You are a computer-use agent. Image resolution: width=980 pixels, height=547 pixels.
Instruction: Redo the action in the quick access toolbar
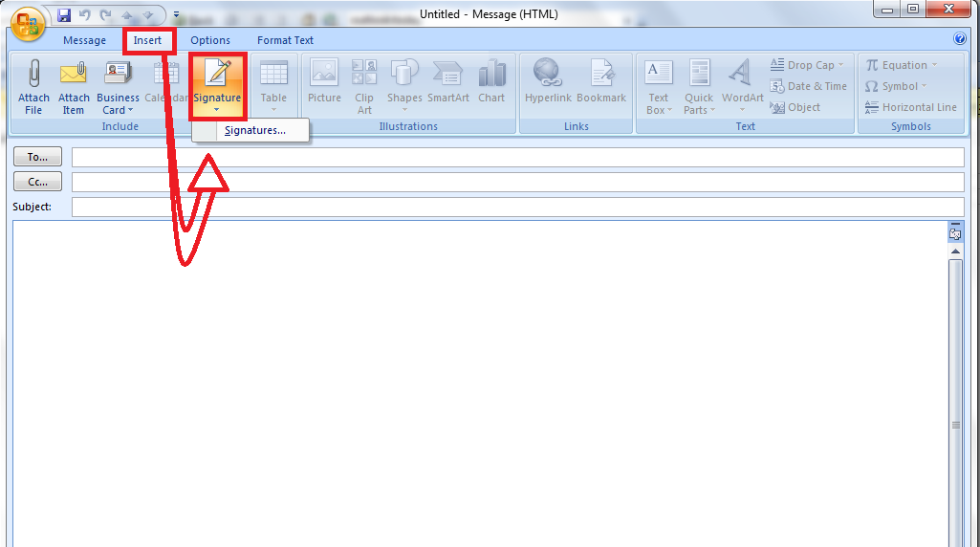point(105,14)
